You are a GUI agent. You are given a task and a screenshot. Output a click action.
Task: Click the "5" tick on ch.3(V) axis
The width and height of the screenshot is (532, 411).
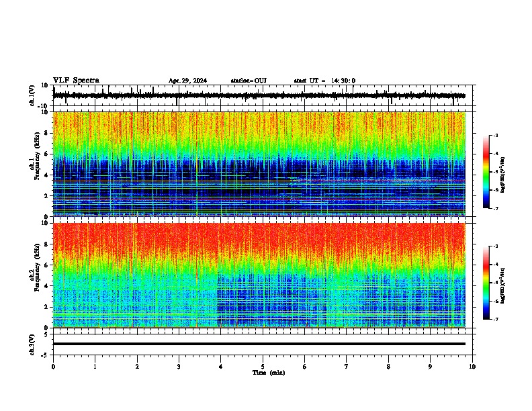tap(47, 334)
